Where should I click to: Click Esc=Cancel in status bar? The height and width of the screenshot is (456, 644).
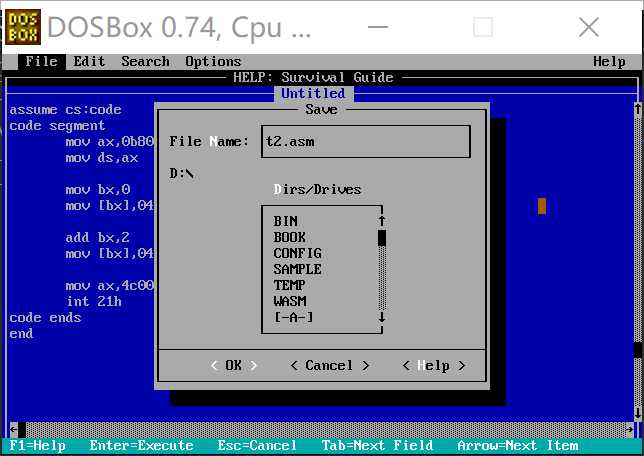point(257,446)
